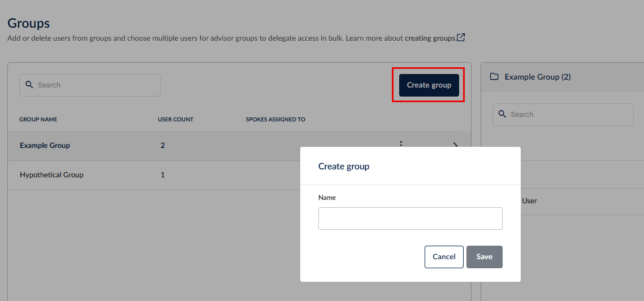Viewport: 644px width, 301px height.
Task: Expand Example Group using the right chevron
Action: 456,145
